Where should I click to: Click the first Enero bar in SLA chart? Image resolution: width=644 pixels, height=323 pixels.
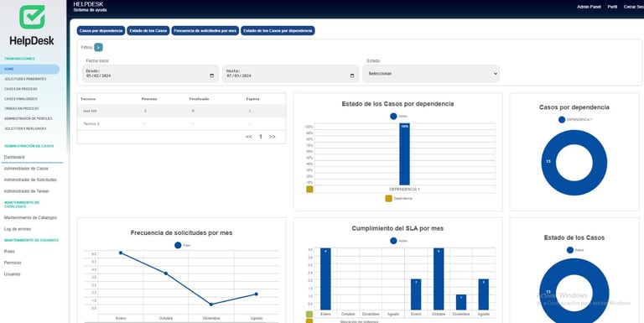[325, 279]
